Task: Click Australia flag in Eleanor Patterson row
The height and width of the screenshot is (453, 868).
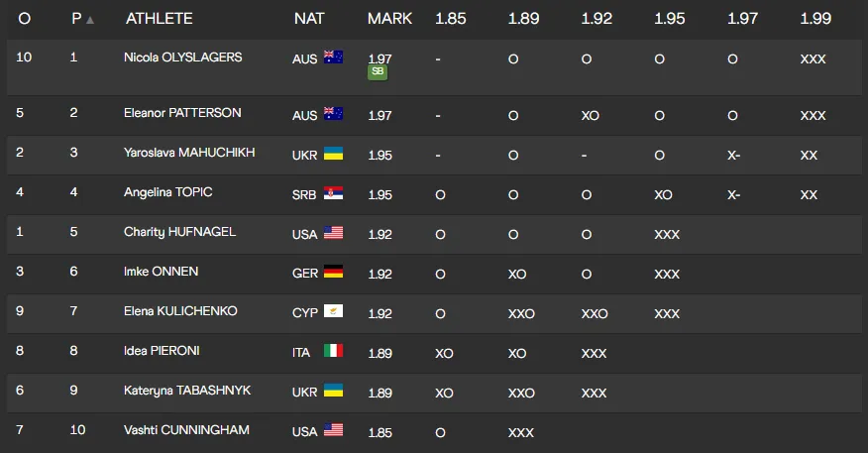Action: point(333,115)
